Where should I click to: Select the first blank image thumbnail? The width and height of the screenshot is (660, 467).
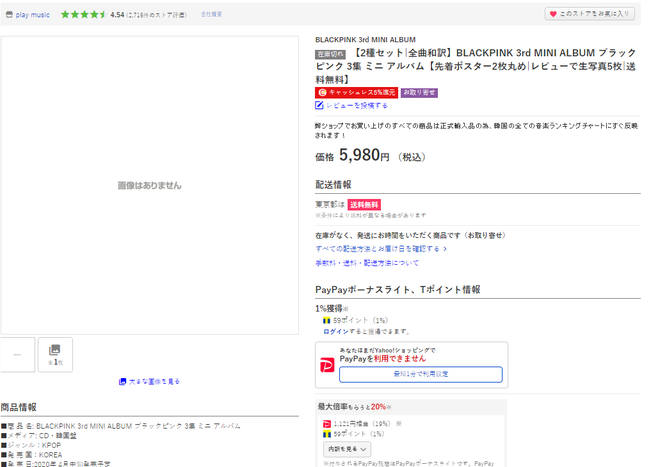(x=17, y=355)
